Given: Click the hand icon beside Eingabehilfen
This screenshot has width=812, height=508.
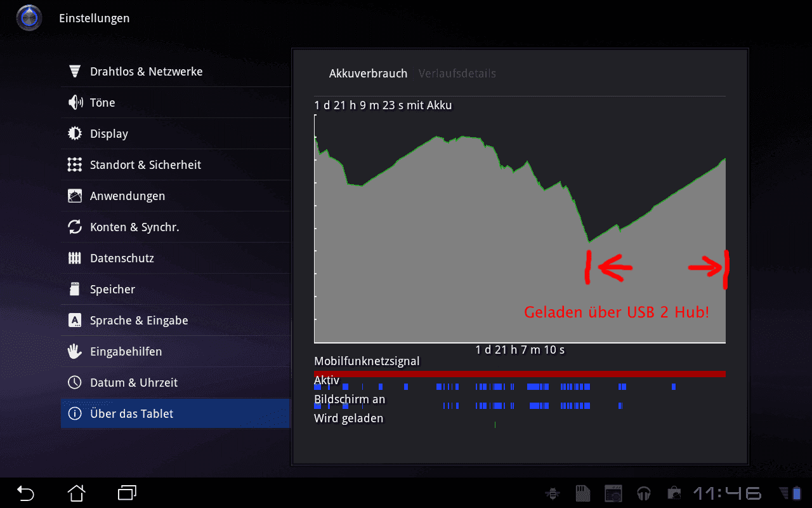Looking at the screenshot, I should point(75,351).
